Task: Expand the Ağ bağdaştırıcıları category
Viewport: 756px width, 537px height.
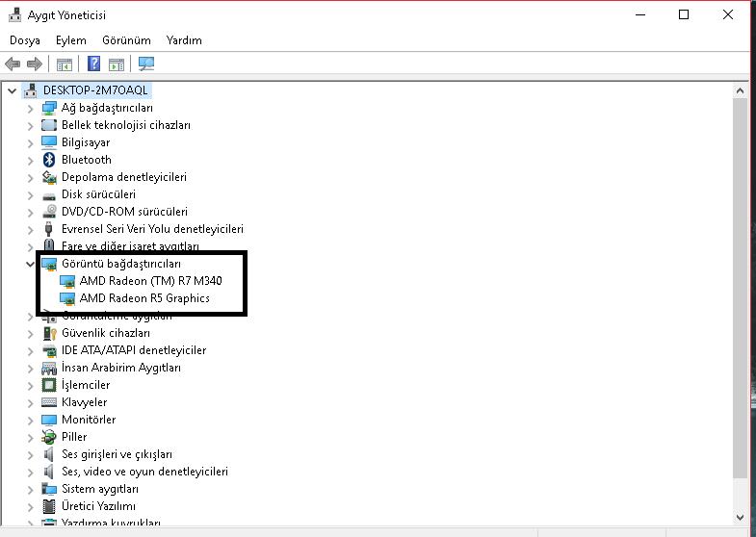Action: point(30,108)
